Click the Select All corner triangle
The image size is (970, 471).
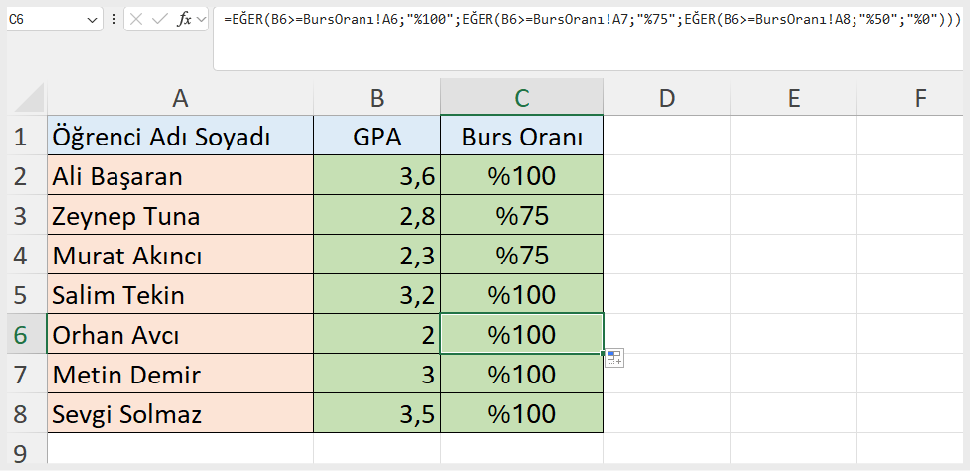(x=28, y=98)
